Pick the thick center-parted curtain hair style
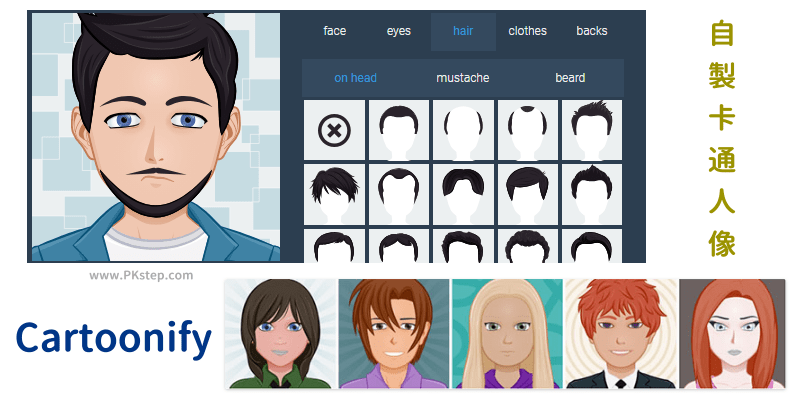800x400 pixels. pyautogui.click(x=463, y=194)
